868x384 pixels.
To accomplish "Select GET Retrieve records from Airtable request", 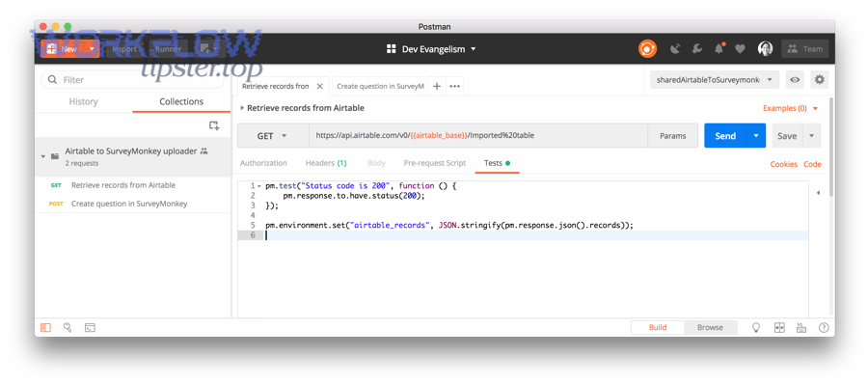I will (133, 185).
